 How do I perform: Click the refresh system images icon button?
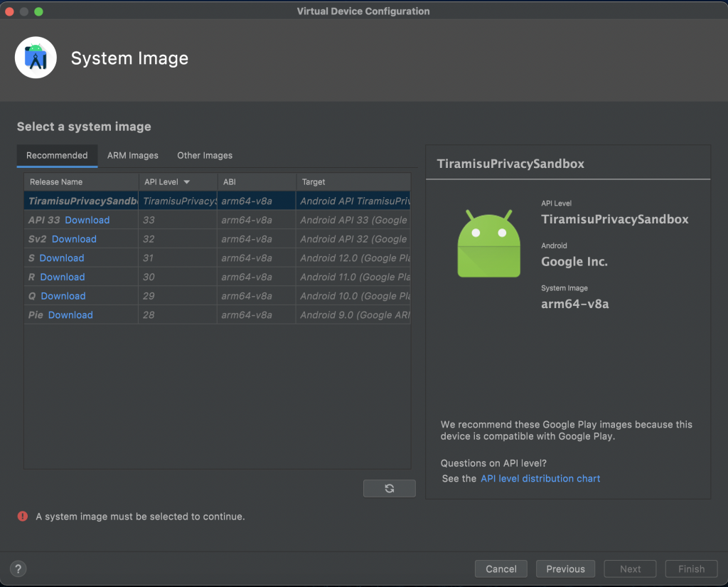tap(389, 488)
